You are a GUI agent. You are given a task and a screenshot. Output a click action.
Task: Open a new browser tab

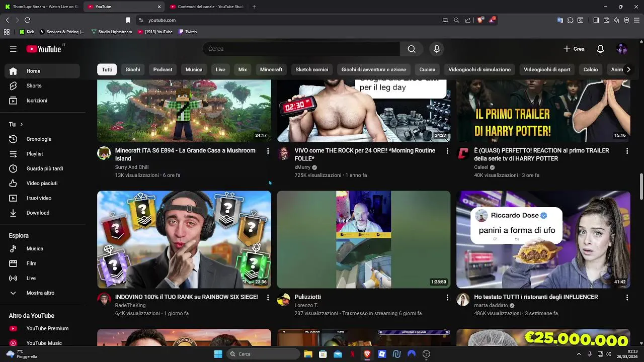(x=254, y=7)
